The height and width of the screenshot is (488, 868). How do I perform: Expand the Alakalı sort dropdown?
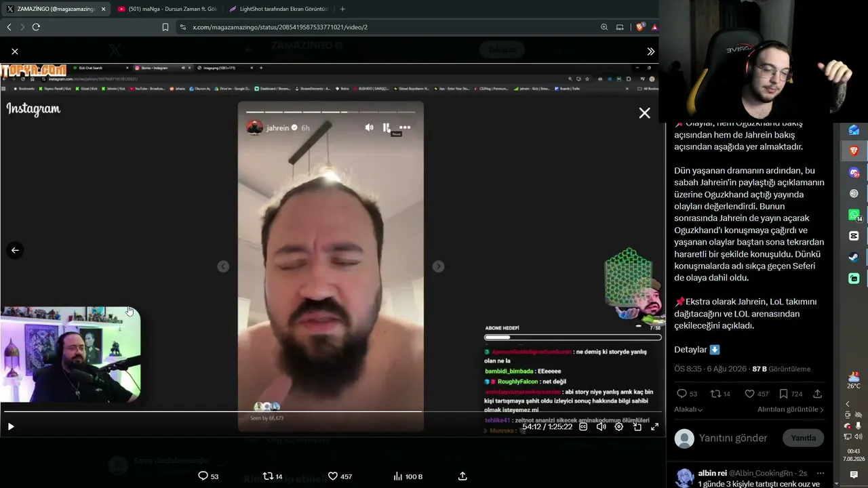point(688,409)
